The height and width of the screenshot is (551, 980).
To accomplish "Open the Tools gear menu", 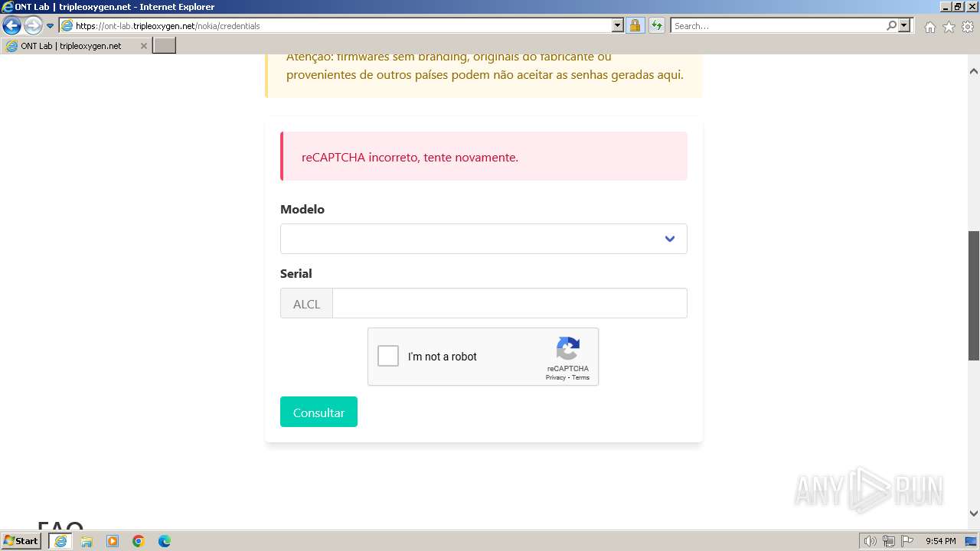I will (968, 27).
